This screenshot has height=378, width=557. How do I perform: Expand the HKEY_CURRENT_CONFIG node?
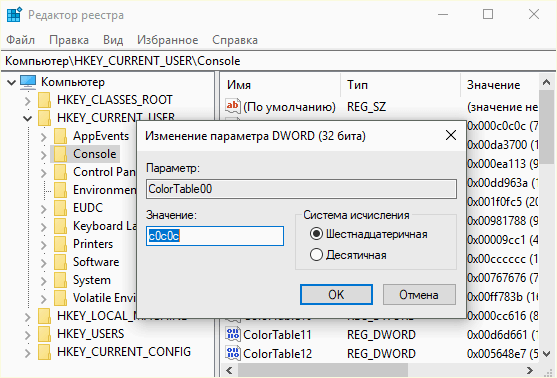tap(28, 352)
